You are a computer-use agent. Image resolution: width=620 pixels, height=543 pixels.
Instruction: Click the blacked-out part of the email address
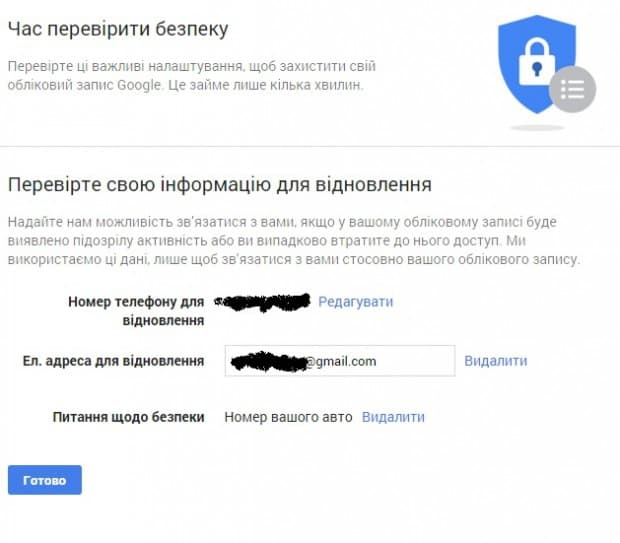pyautogui.click(x=266, y=361)
